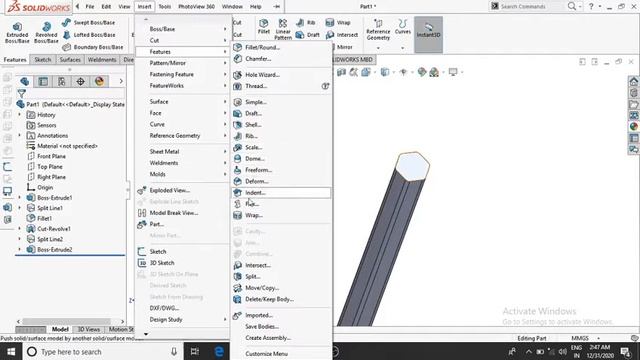Switch to the Surfaces ribbon tab

70,60
